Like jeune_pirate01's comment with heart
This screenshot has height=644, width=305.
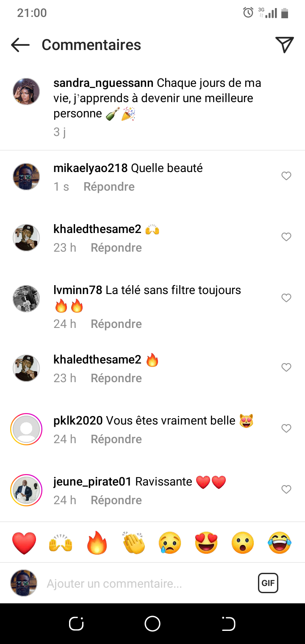tap(286, 489)
